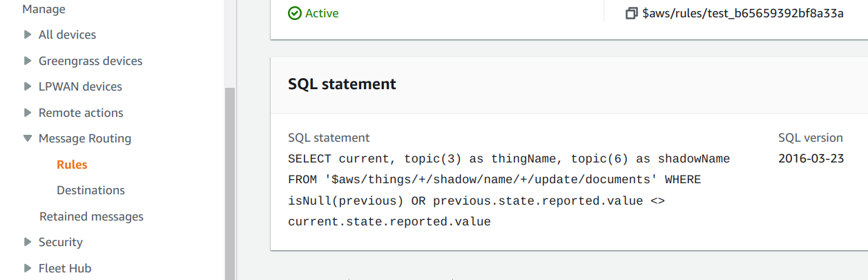
Task: Expand the All devices arrow
Action: [x=28, y=35]
